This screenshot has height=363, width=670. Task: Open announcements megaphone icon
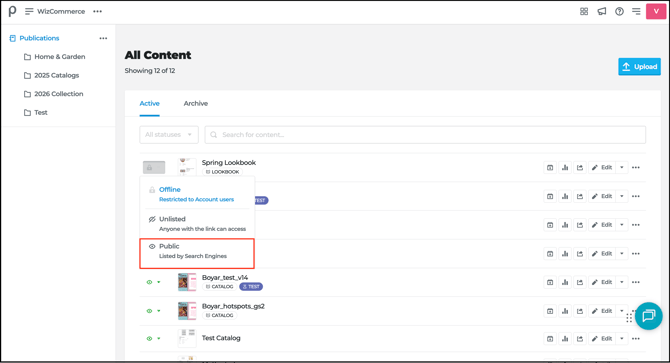pyautogui.click(x=602, y=12)
